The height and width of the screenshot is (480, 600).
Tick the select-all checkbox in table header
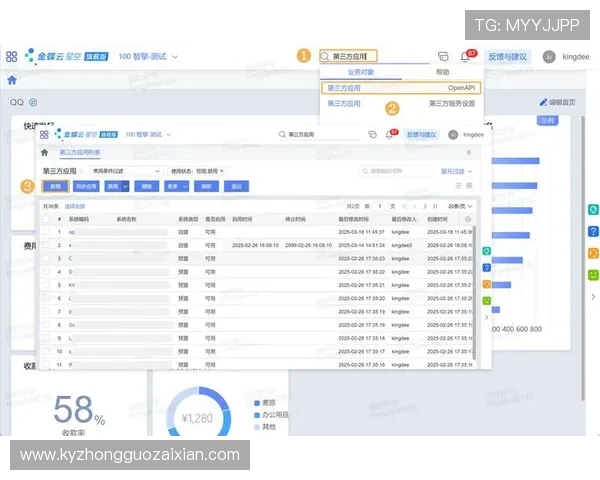[x=46, y=219]
